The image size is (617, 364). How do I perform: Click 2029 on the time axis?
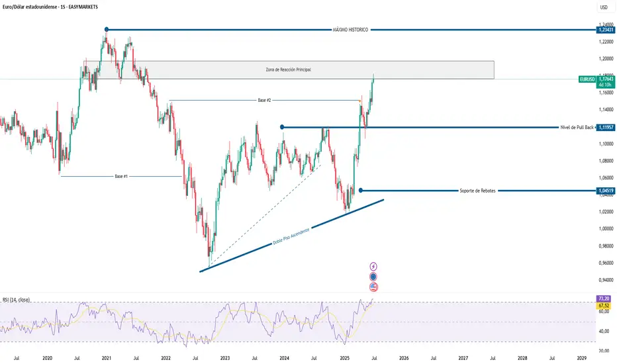tap(582, 358)
